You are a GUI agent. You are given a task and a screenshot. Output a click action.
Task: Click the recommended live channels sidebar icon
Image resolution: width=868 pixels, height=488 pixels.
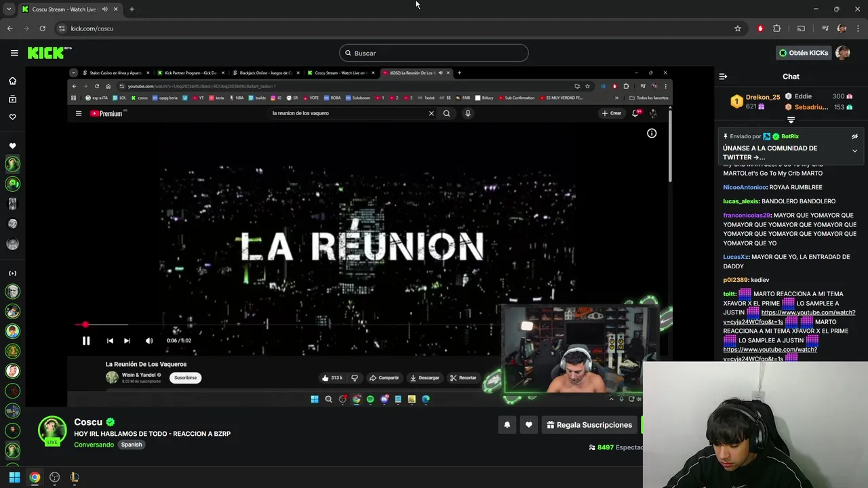(12, 273)
